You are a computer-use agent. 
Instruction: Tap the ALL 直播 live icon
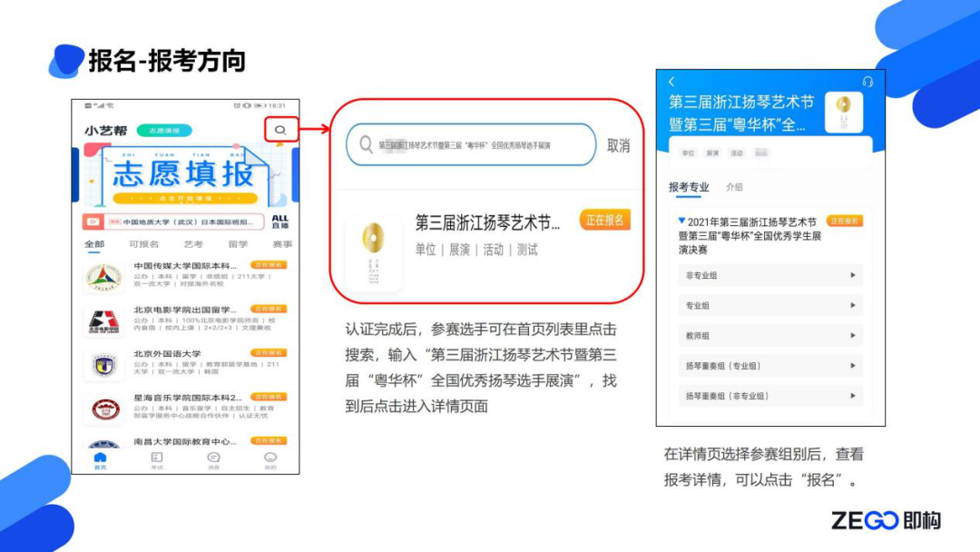coord(280,222)
